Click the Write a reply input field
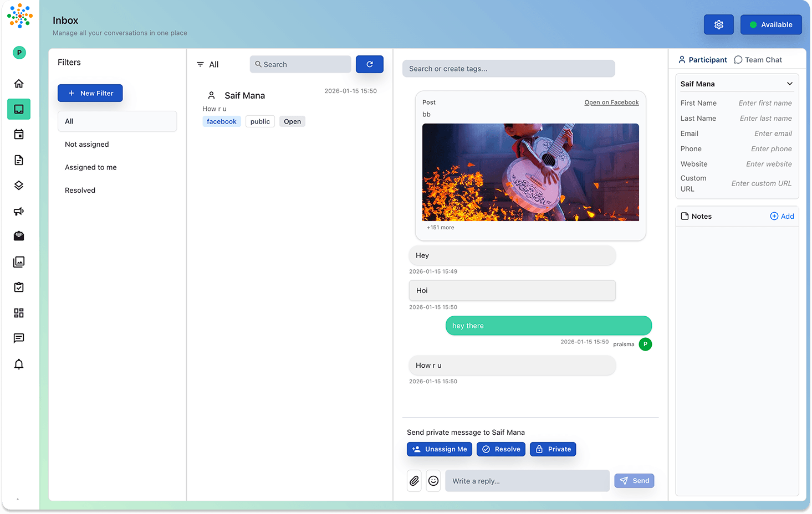The width and height of the screenshot is (812, 514). pyautogui.click(x=527, y=481)
